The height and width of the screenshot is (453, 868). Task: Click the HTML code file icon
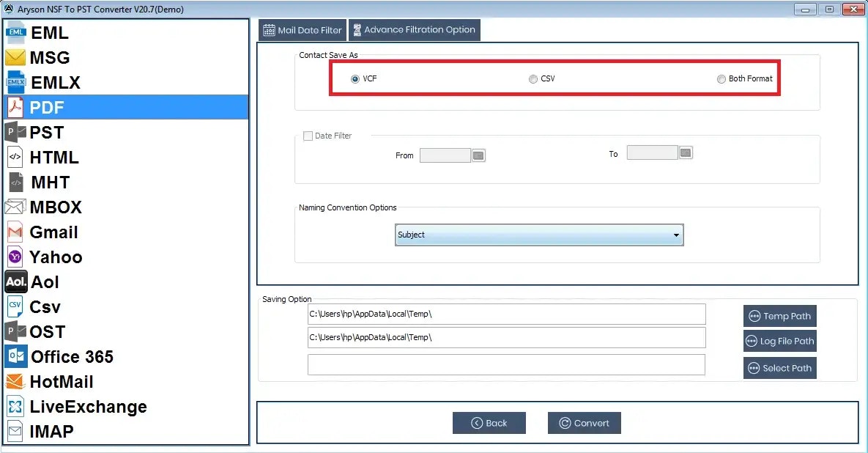(15, 157)
